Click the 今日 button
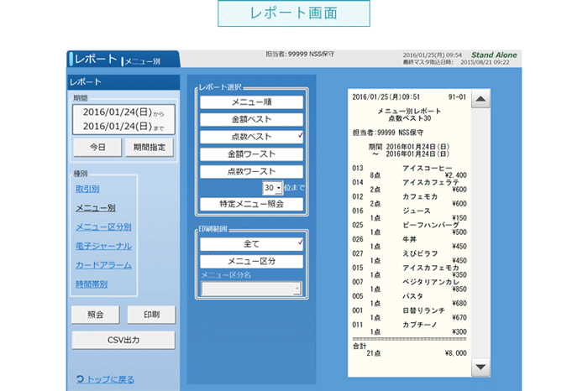The image size is (588, 391). click(x=97, y=147)
